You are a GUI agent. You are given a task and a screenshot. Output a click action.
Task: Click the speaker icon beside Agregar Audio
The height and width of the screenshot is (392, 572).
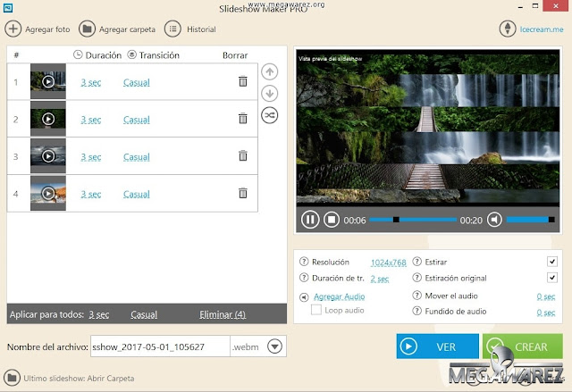(x=304, y=297)
